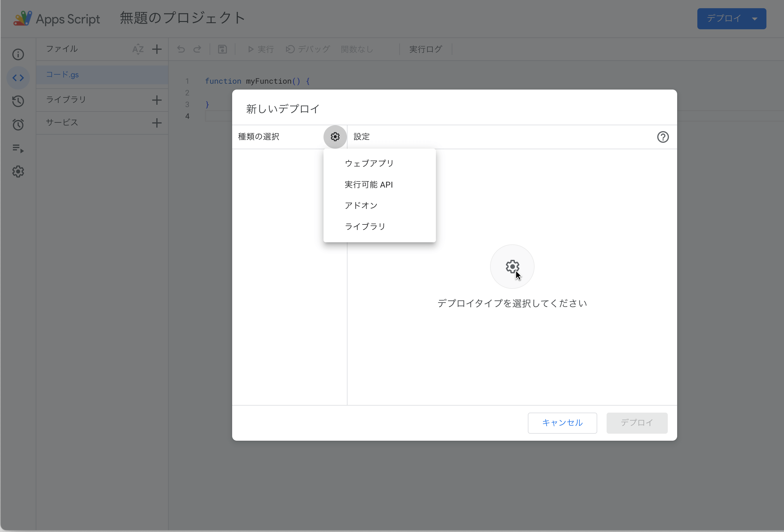The height and width of the screenshot is (532, 784).
Task: Open the Overview info icon in the sidebar
Action: [x=18, y=55]
